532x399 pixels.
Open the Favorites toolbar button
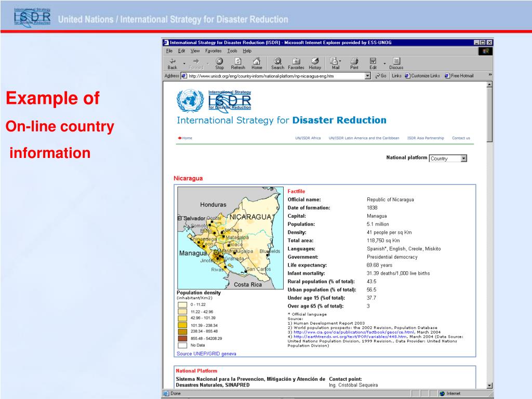click(296, 63)
